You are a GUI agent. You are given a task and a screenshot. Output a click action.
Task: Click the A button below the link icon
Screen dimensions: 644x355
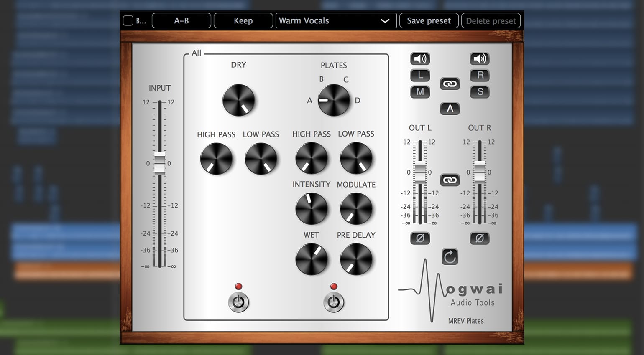(x=450, y=109)
